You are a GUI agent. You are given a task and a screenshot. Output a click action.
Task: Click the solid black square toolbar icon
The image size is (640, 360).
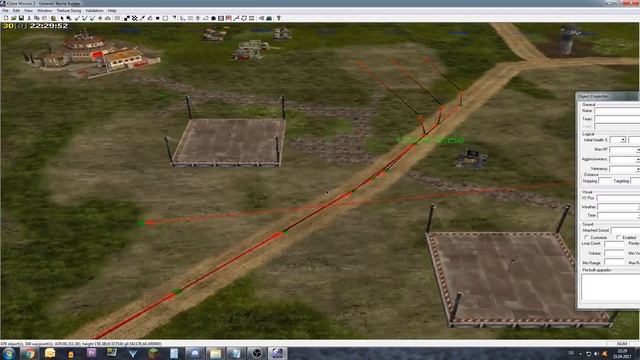coord(158,18)
